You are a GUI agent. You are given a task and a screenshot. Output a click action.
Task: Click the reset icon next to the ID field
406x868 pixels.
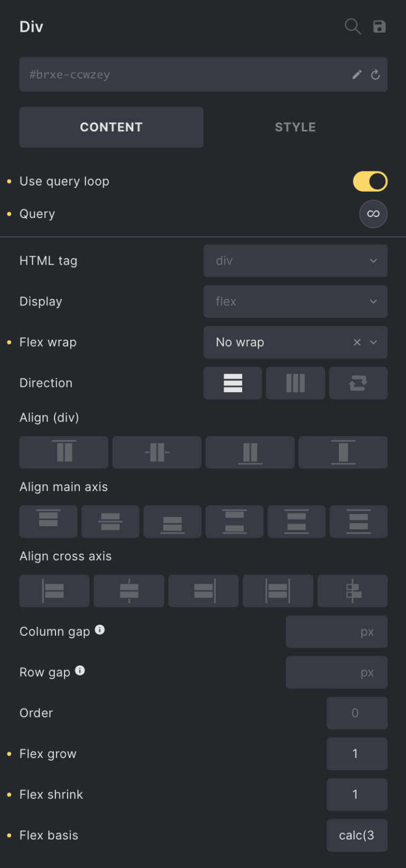point(375,74)
